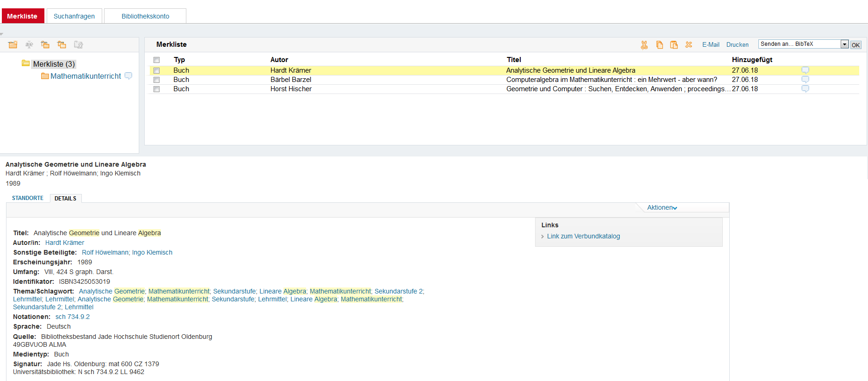Tick checkbox for Hardt Krämer book
The height and width of the screenshot is (381, 868).
pos(157,71)
